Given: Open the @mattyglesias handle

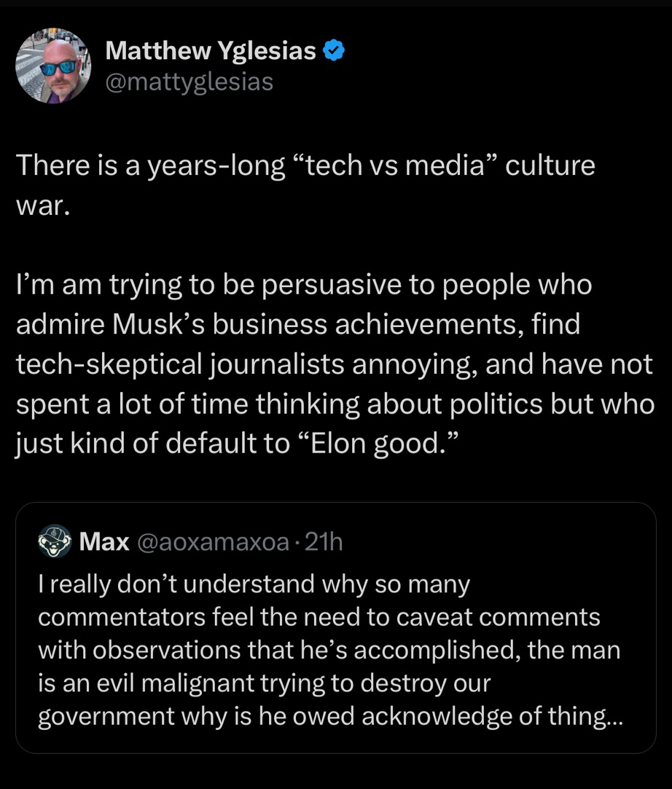Looking at the screenshot, I should click(190, 82).
